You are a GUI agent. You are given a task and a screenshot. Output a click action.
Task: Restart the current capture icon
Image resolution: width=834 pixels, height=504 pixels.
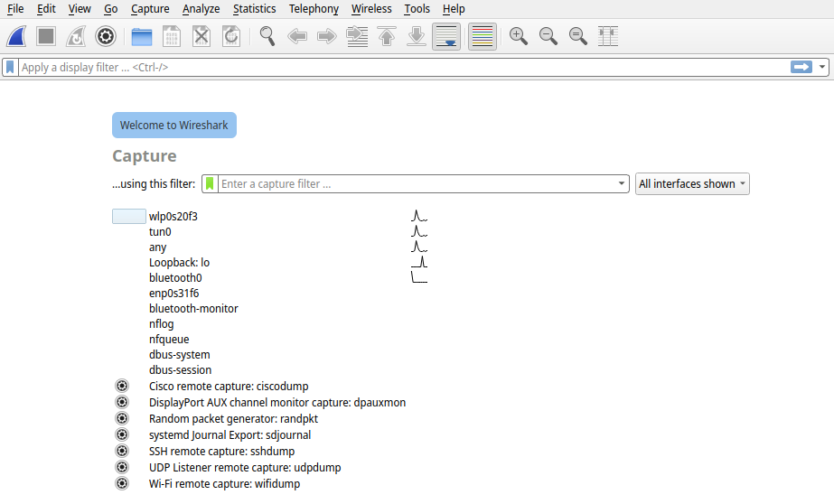pyautogui.click(x=76, y=36)
